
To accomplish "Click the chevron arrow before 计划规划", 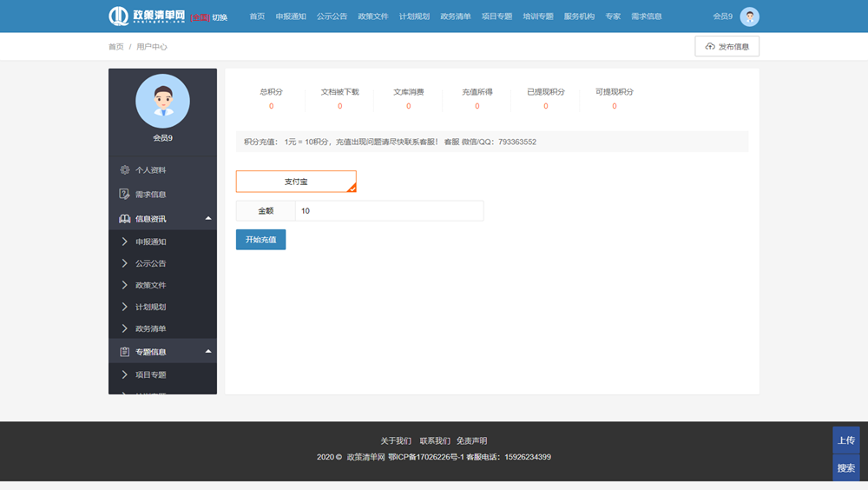I will 124,307.
